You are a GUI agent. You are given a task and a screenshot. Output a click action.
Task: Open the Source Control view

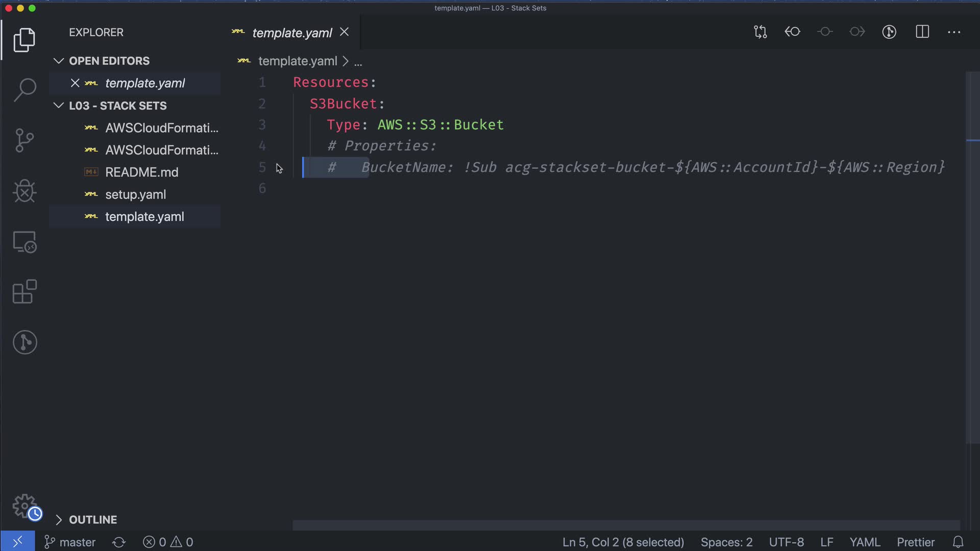[x=24, y=140]
